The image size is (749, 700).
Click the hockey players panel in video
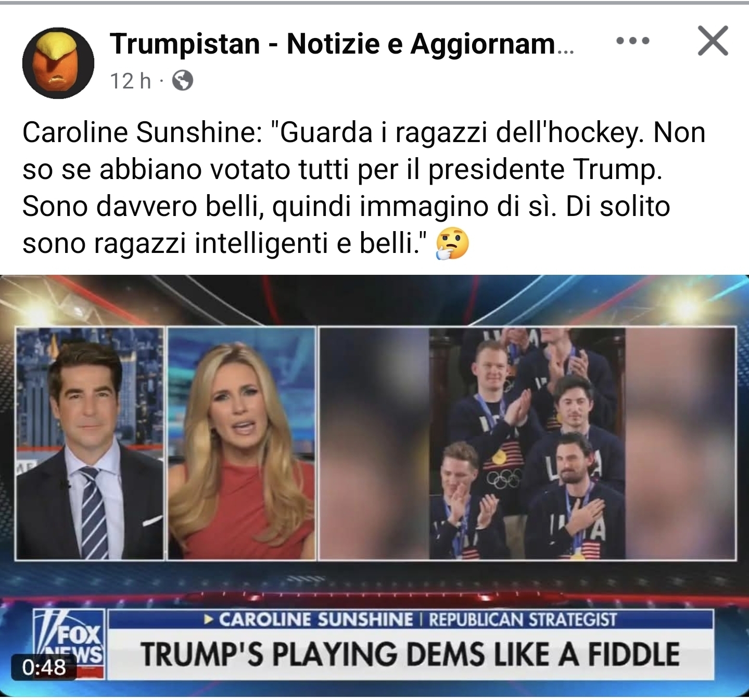coord(527,443)
